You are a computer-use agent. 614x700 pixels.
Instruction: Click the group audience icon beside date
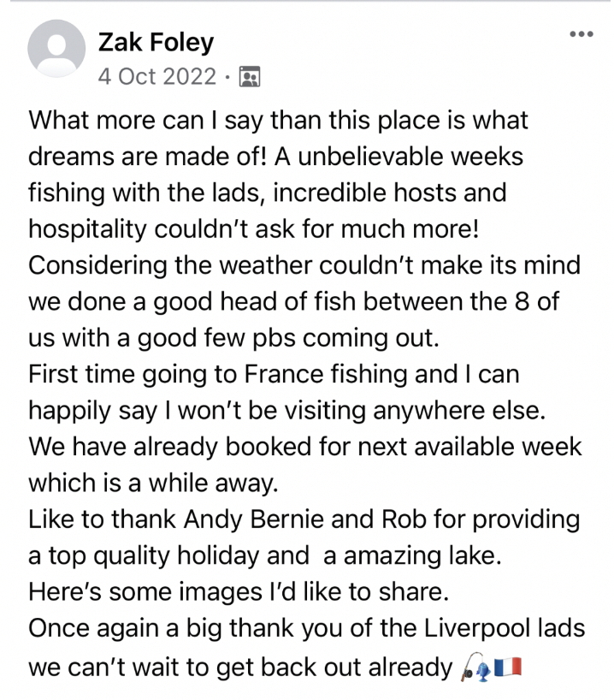point(249,77)
